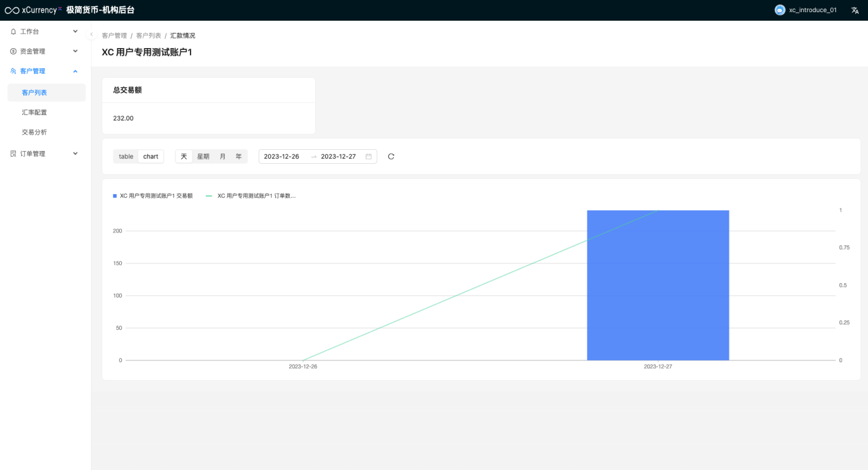Click the document icon beside 订单管理
This screenshot has width=868, height=470.
pyautogui.click(x=13, y=154)
